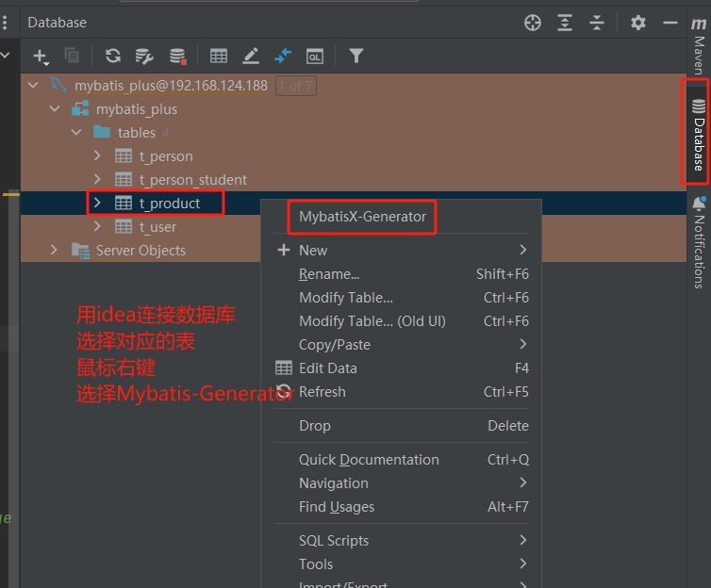The height and width of the screenshot is (588, 711).
Task: Click the Edit Source pencil icon
Action: click(251, 56)
